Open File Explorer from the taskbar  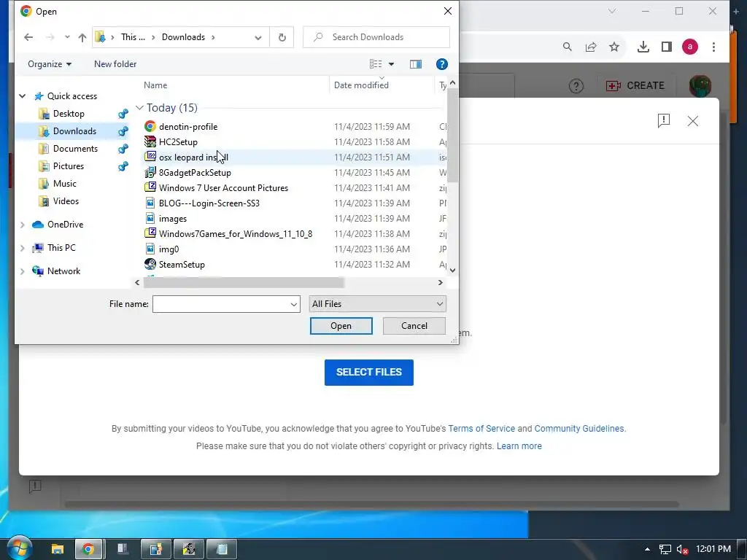point(58,549)
